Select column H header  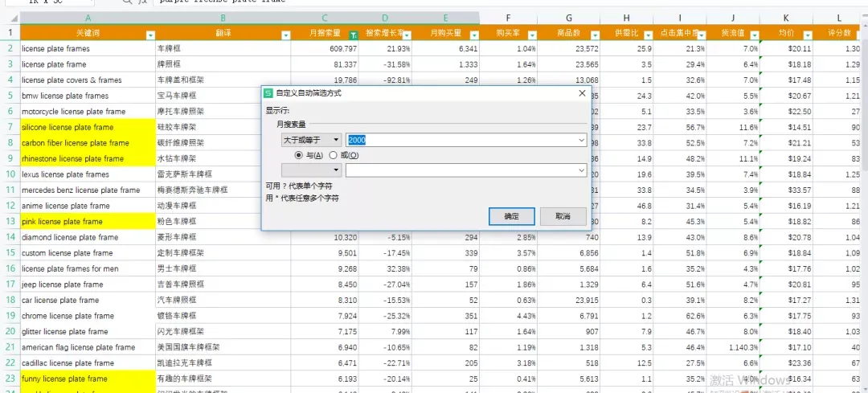tap(627, 18)
